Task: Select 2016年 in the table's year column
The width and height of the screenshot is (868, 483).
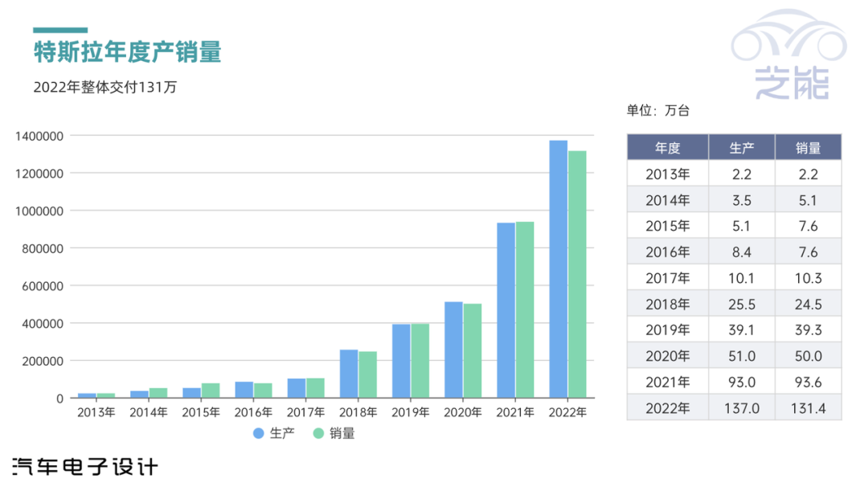Action: tap(668, 252)
